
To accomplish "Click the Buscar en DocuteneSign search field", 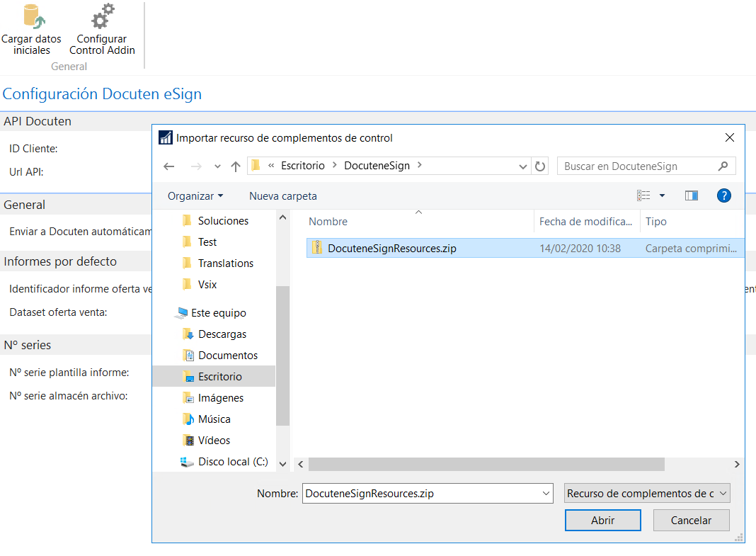I will click(646, 166).
